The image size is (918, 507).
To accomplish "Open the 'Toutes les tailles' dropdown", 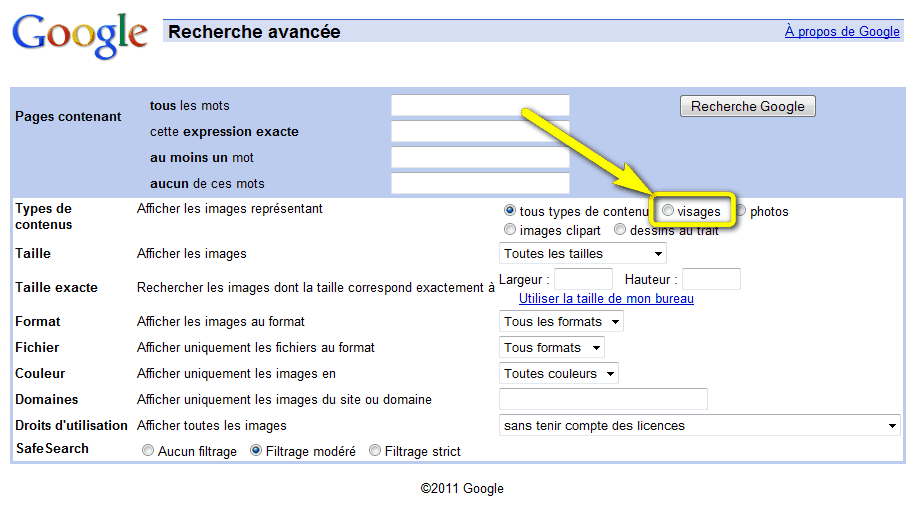I will [x=583, y=254].
